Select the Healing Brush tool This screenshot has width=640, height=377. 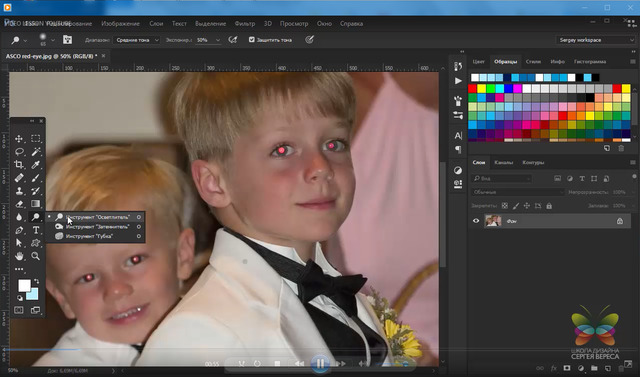[x=19, y=178]
